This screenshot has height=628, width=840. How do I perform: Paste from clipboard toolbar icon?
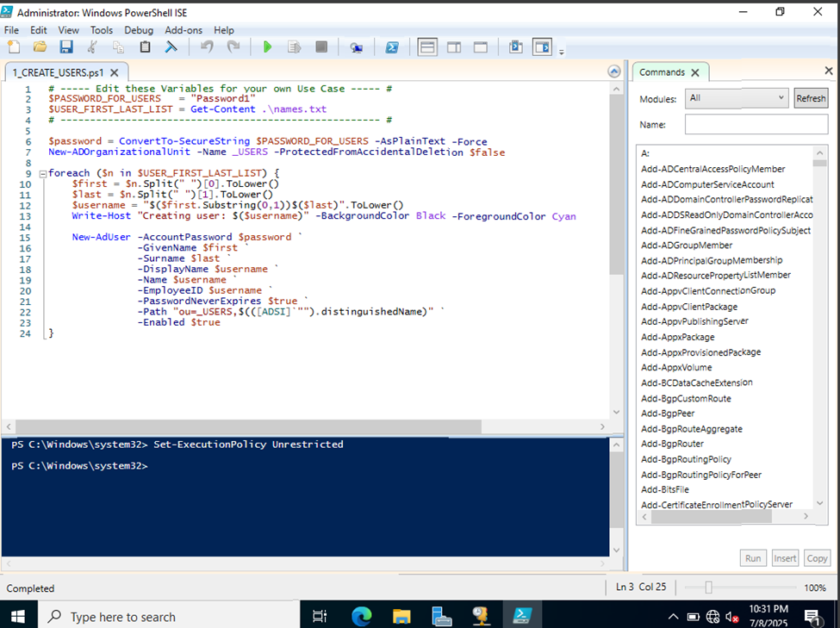(145, 47)
